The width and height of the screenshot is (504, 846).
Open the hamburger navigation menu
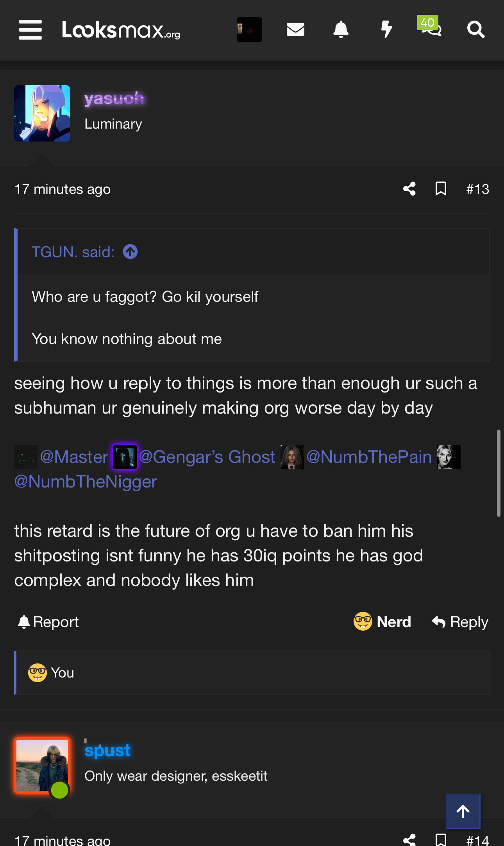[30, 30]
